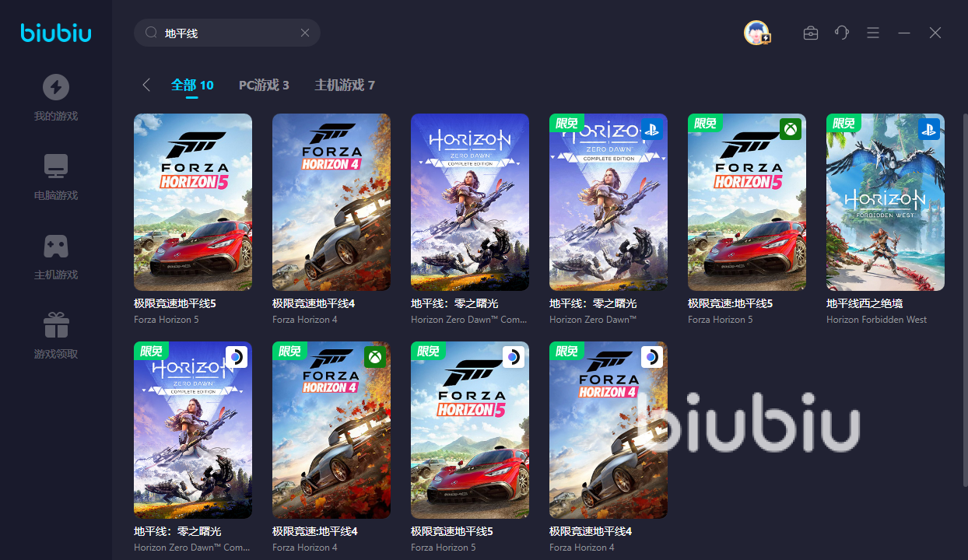
Task: Clear search text with the X icon
Action: coord(305,33)
